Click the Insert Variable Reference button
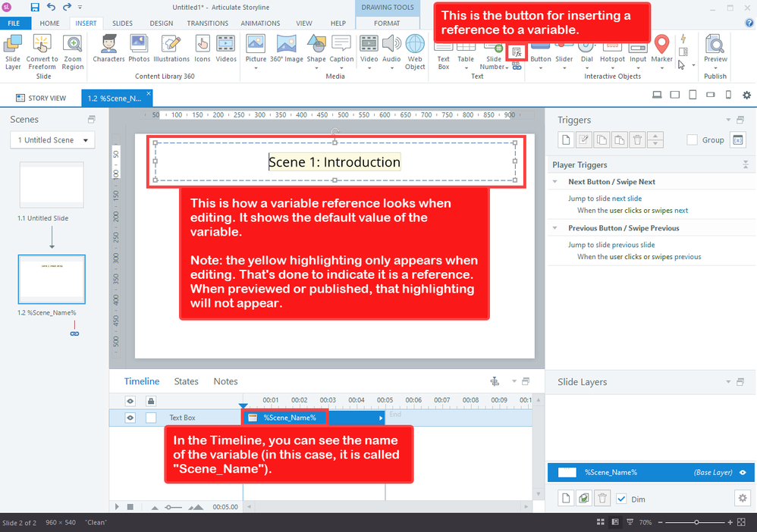This screenshot has height=532, width=757. (517, 52)
